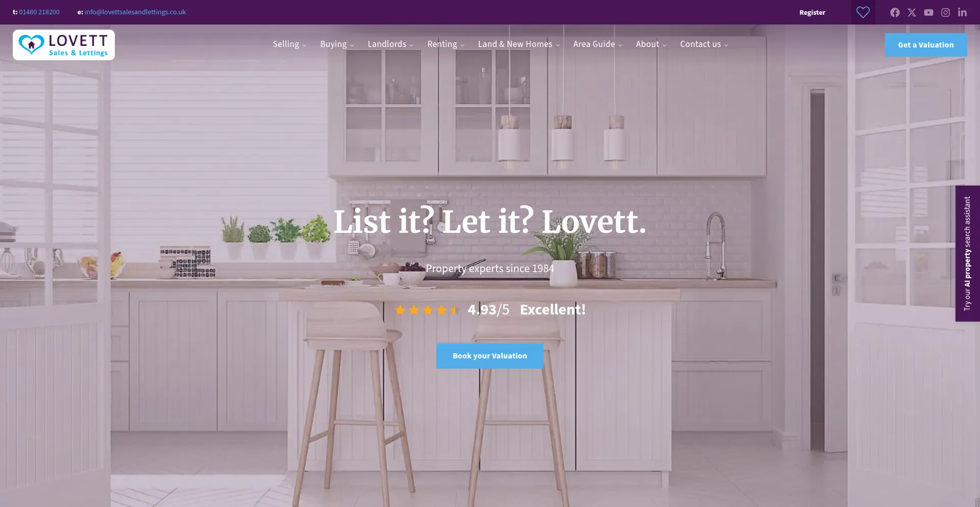
Task: Open the Land & New Homes menu
Action: (x=519, y=44)
